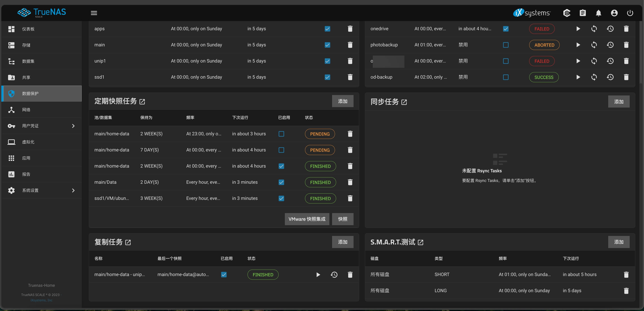This screenshot has width=644, height=311.
Task: Open replication tasks external link icon
Action: pos(128,242)
